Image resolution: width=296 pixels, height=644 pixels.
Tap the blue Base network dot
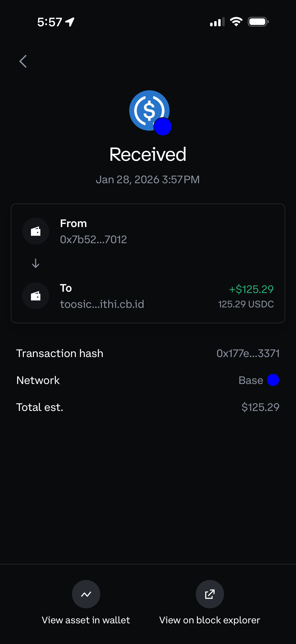coord(273,380)
